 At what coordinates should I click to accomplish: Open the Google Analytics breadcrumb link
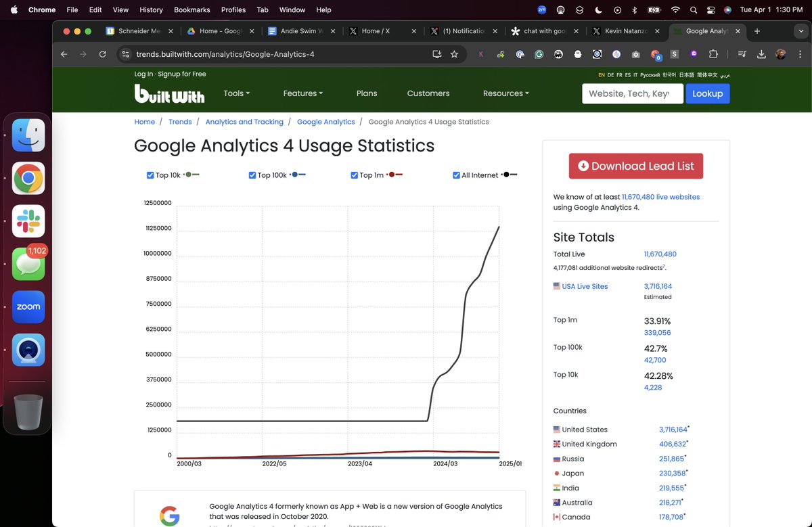pyautogui.click(x=326, y=122)
